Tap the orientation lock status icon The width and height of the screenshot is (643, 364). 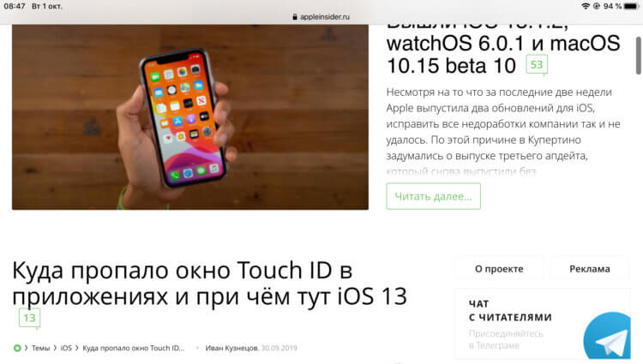(x=596, y=6)
